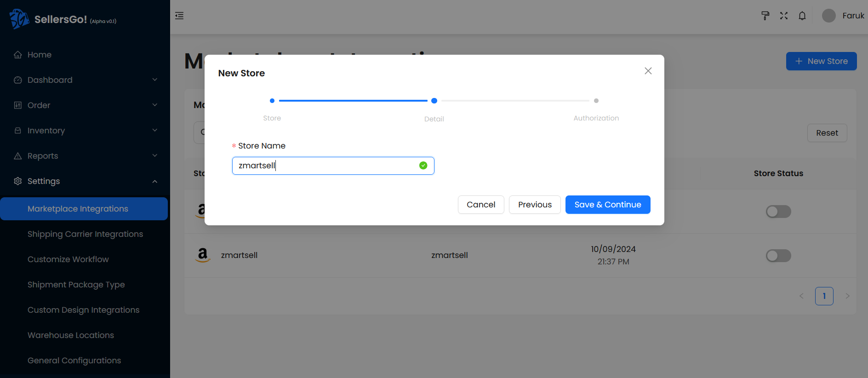Click Save & Continue button
This screenshot has height=378, width=868.
pos(607,205)
